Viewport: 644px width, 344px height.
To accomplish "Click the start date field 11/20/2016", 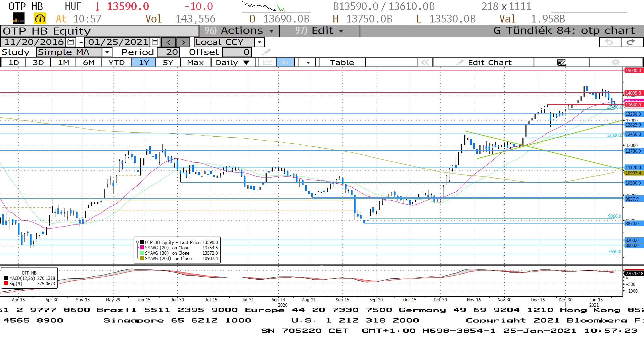I will pos(34,42).
